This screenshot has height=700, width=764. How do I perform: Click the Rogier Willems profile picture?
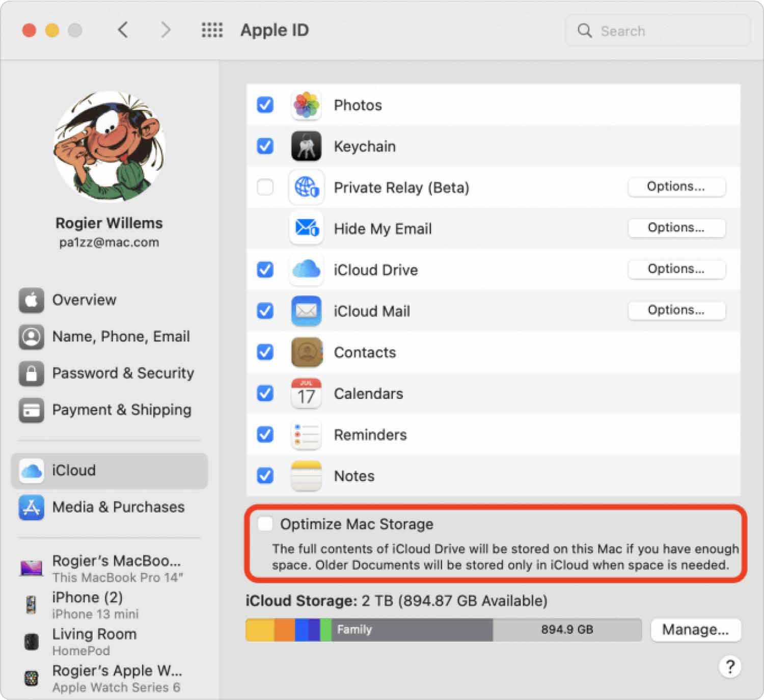coord(109,147)
